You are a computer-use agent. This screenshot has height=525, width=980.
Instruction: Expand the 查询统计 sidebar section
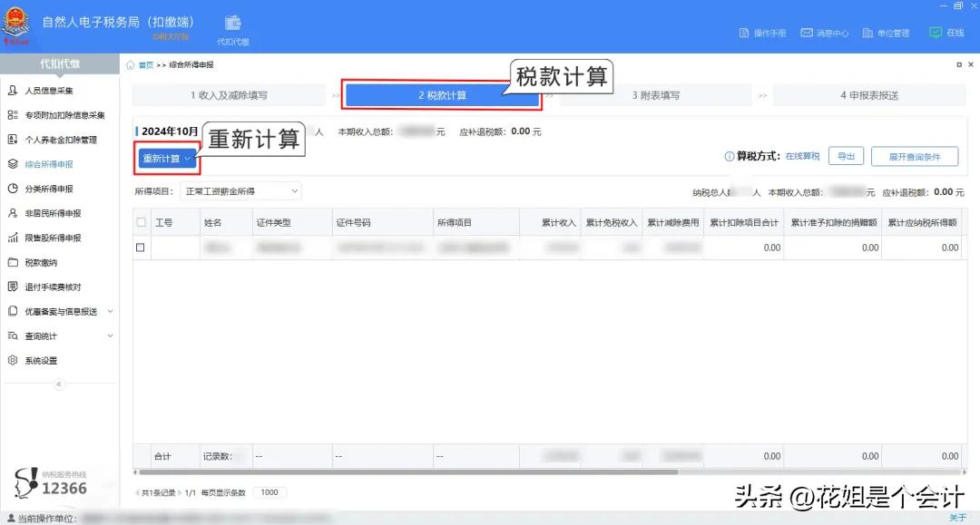(43, 335)
